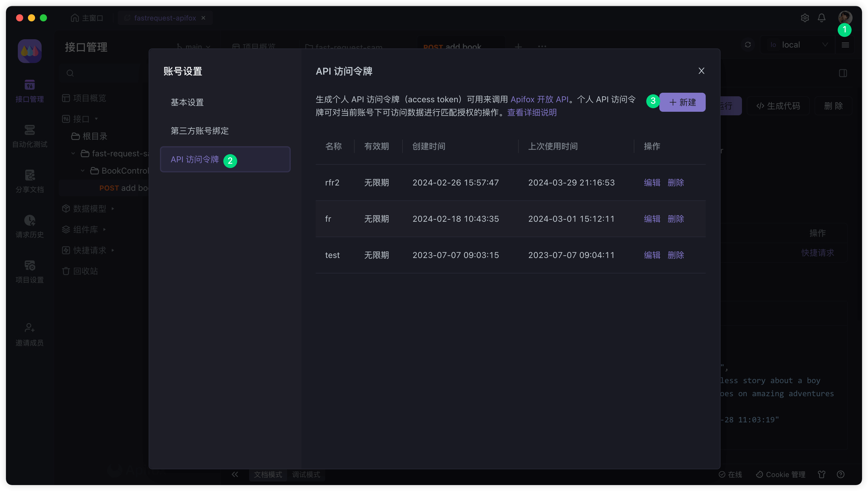Open the 查看详细说明 link
The image size is (868, 491).
(x=532, y=113)
